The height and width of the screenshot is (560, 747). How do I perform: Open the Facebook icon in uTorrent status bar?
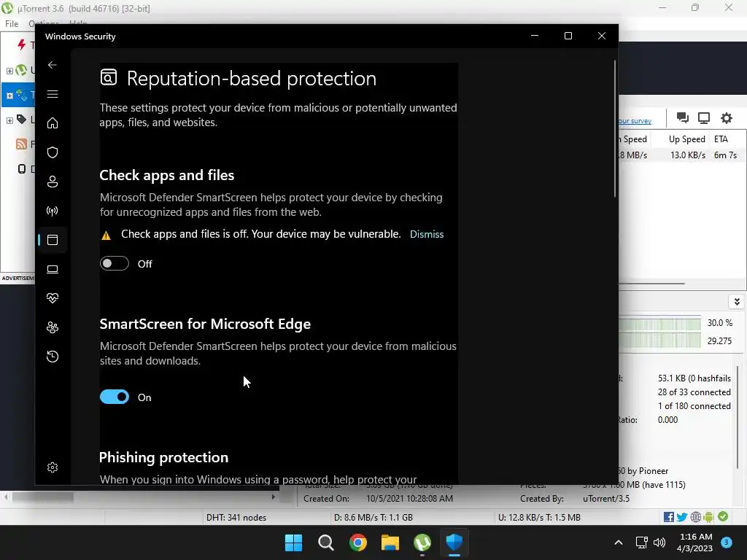click(669, 517)
